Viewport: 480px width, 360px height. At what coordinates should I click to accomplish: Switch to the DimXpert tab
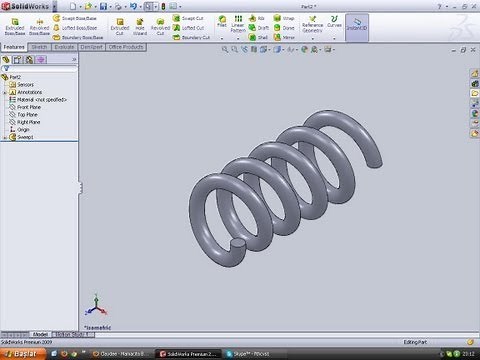coord(92,47)
